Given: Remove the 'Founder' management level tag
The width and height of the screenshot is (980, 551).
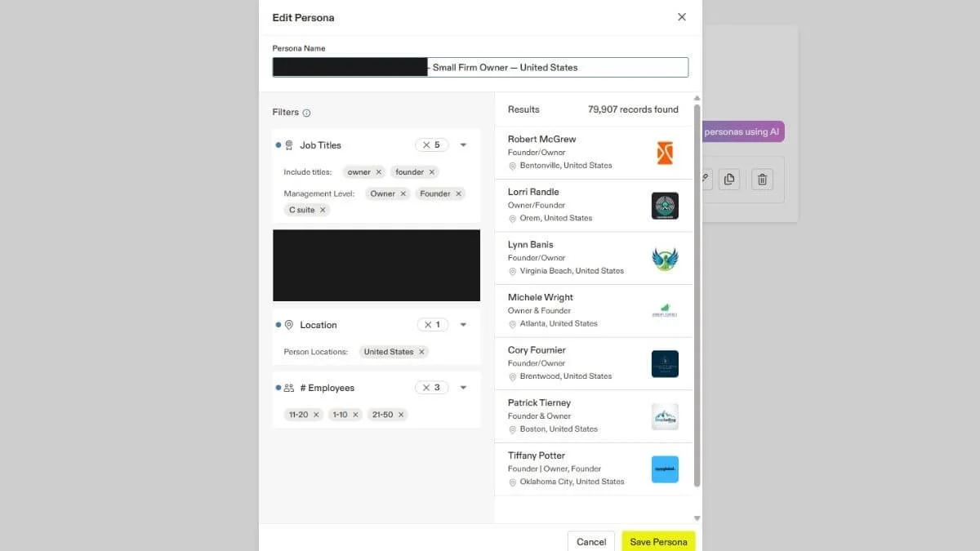Looking at the screenshot, I should click(458, 193).
